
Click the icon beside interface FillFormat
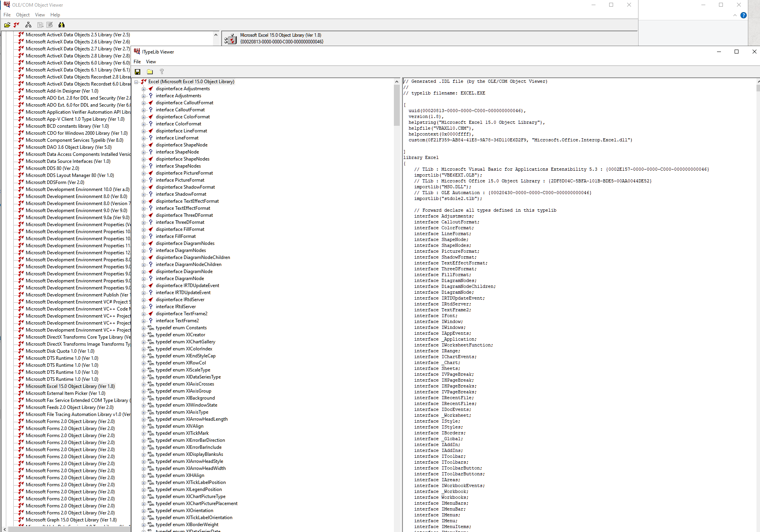click(x=151, y=236)
